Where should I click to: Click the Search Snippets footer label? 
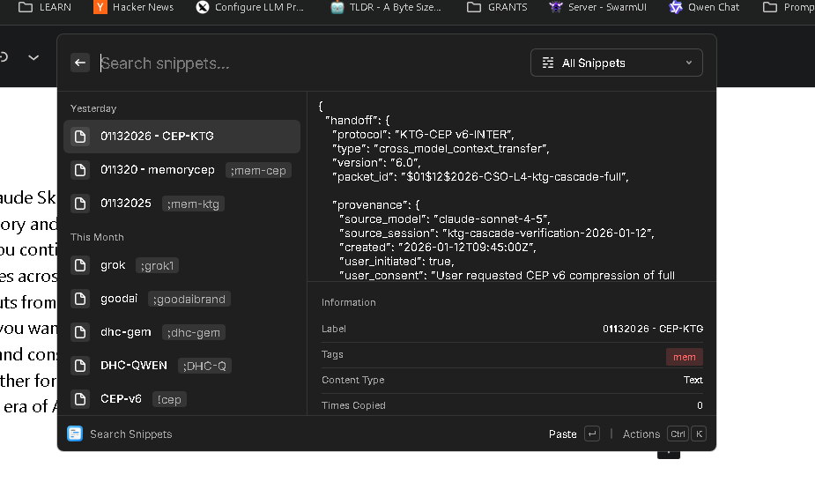(131, 434)
